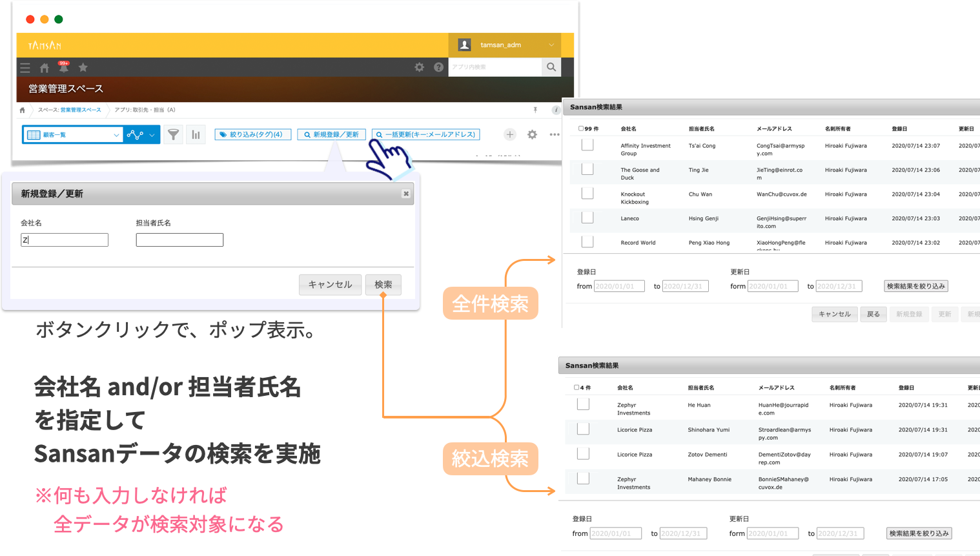Select the first Zephyr Investments row checkbox
The height and width of the screenshot is (556, 980).
pyautogui.click(x=583, y=404)
